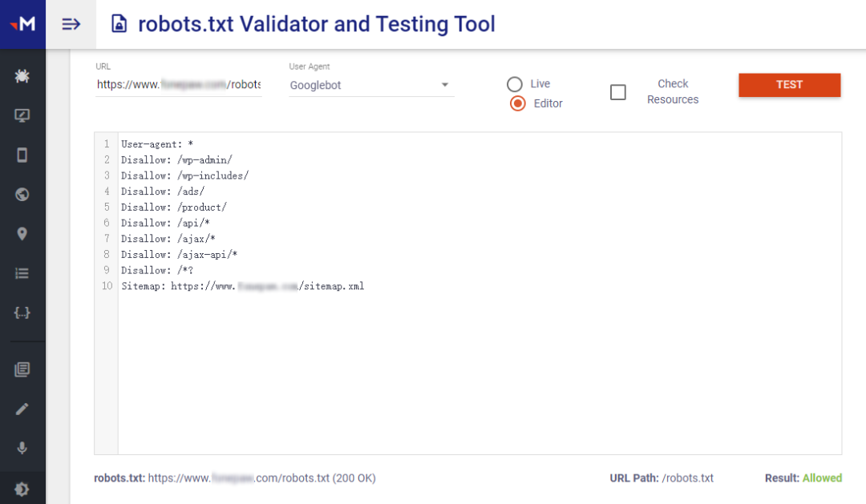Select the Live radio button
866x504 pixels.
514,84
